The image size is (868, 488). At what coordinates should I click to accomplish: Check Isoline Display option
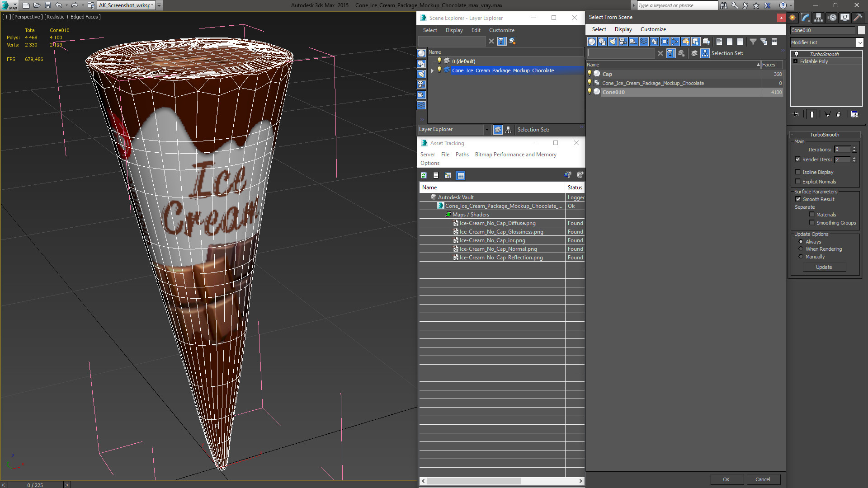tap(798, 172)
